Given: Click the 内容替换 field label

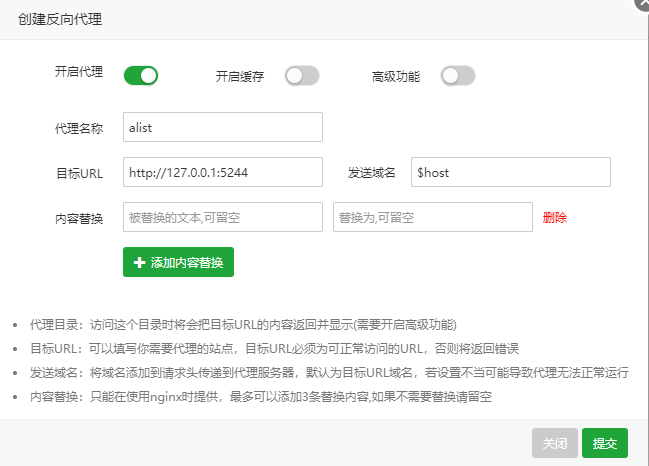Looking at the screenshot, I should point(79,218).
